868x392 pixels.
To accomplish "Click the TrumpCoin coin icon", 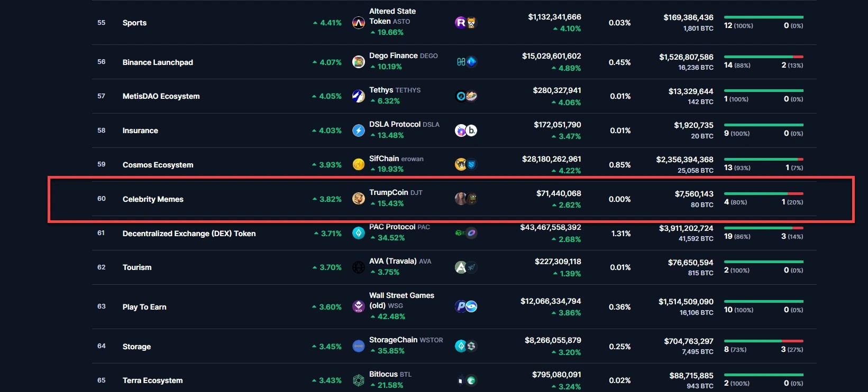I will (x=359, y=199).
